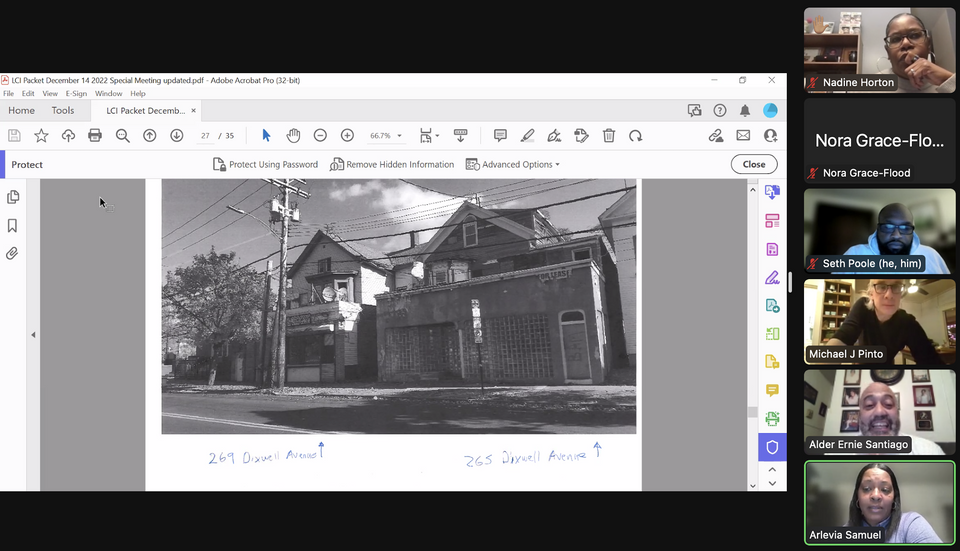
Task: Switch to the Tools tab
Action: (x=63, y=111)
